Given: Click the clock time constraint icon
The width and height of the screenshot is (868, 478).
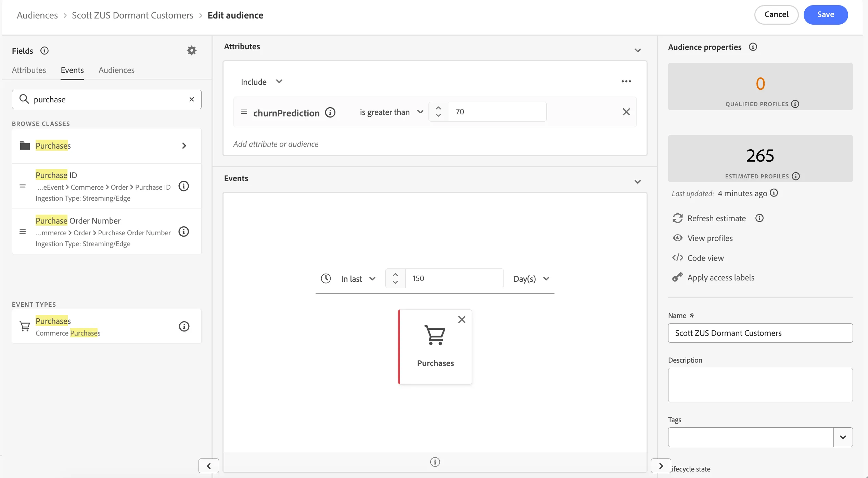Looking at the screenshot, I should (x=326, y=278).
